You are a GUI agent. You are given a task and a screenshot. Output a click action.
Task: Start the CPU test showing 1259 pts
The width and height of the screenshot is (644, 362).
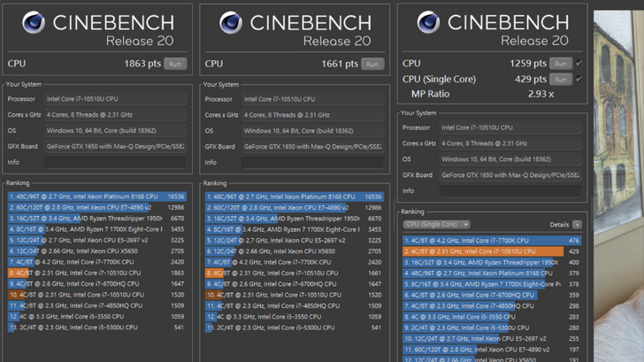560,64
